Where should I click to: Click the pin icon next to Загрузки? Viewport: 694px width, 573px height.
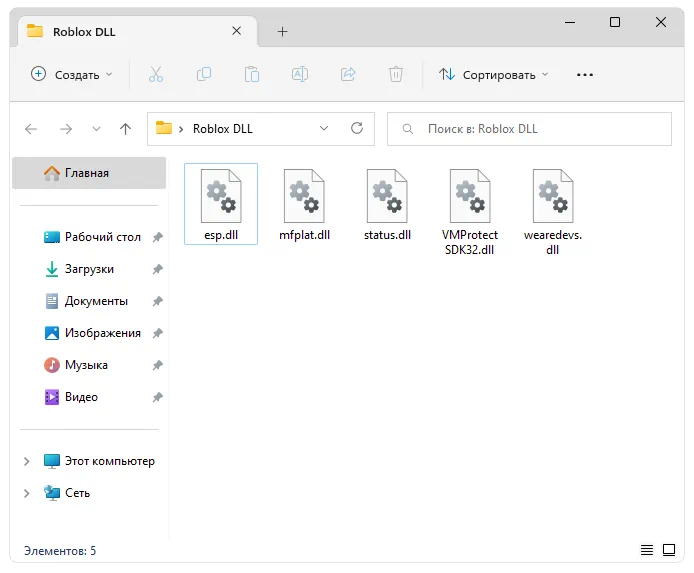click(x=158, y=269)
